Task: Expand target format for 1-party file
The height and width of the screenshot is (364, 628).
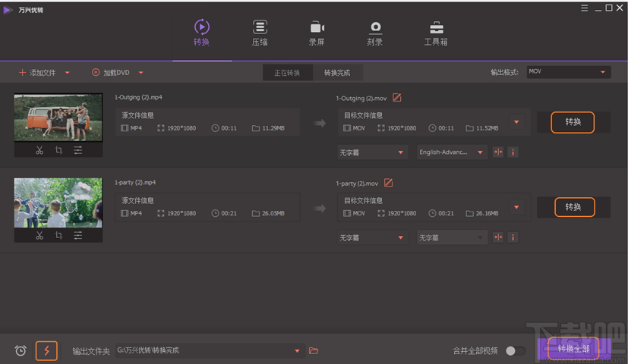Action: [516, 207]
